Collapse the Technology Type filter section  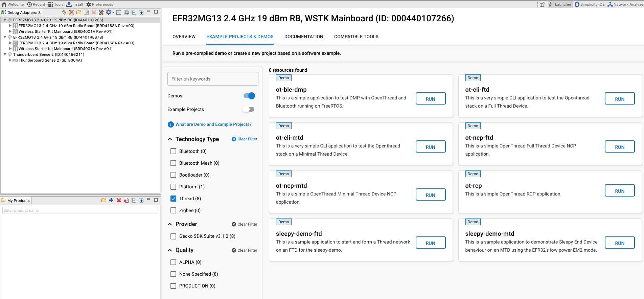click(170, 139)
